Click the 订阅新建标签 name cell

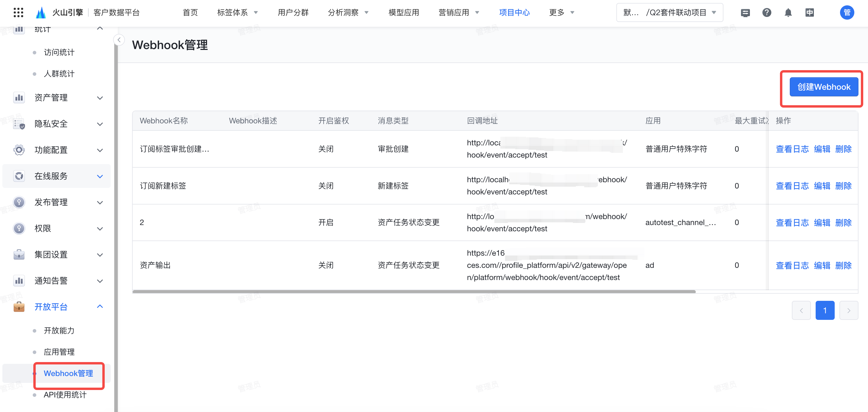[x=163, y=186]
